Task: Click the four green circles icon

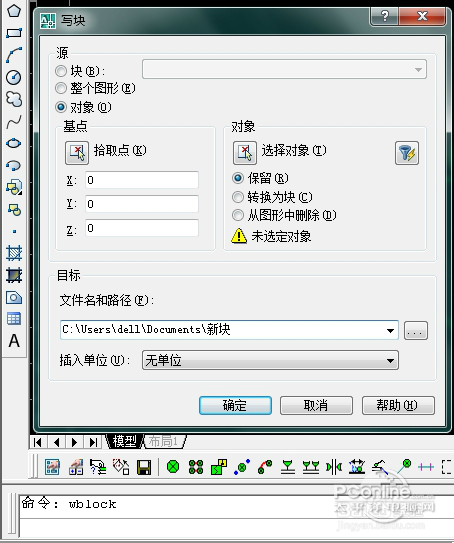Action: point(196,467)
